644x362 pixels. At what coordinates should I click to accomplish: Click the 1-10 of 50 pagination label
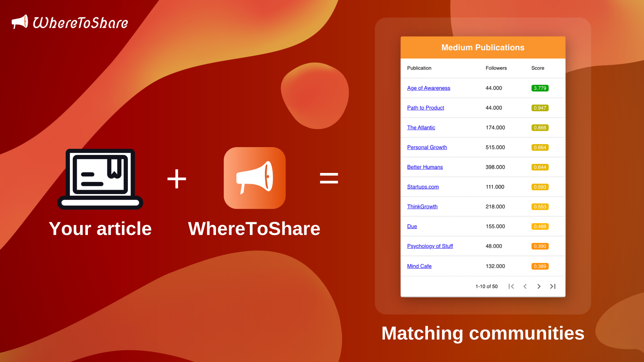pos(487,286)
